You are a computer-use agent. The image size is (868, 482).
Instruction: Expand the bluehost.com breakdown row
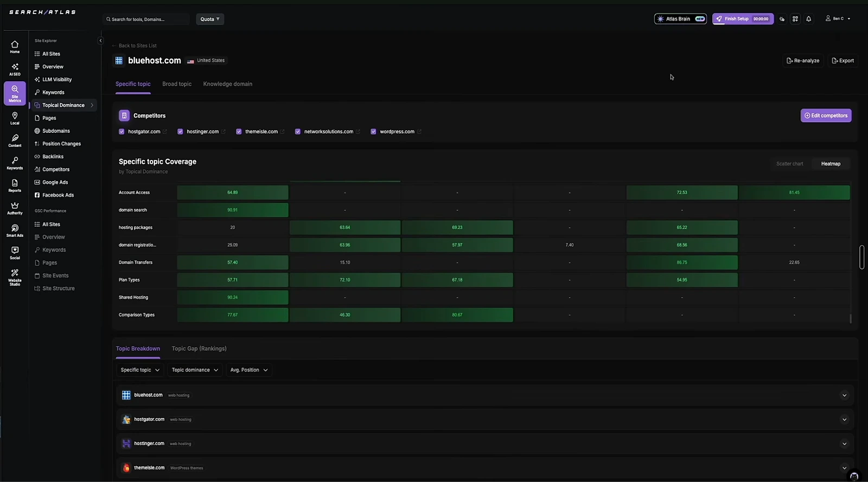844,395
